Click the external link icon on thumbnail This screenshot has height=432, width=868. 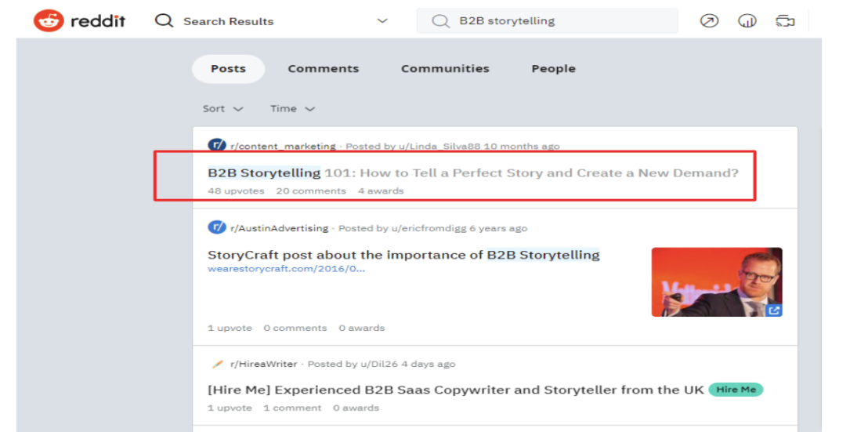pos(775,310)
